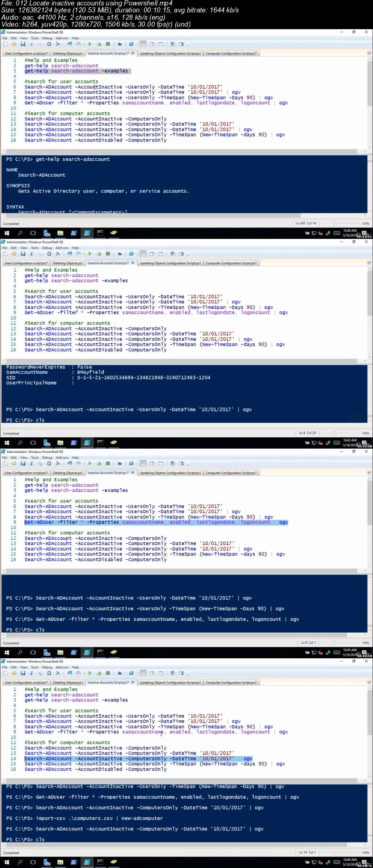Adjust zoom slider in Ln 8 Col 20 window
Viewport: 373px width, 868px height.
tap(334, 433)
